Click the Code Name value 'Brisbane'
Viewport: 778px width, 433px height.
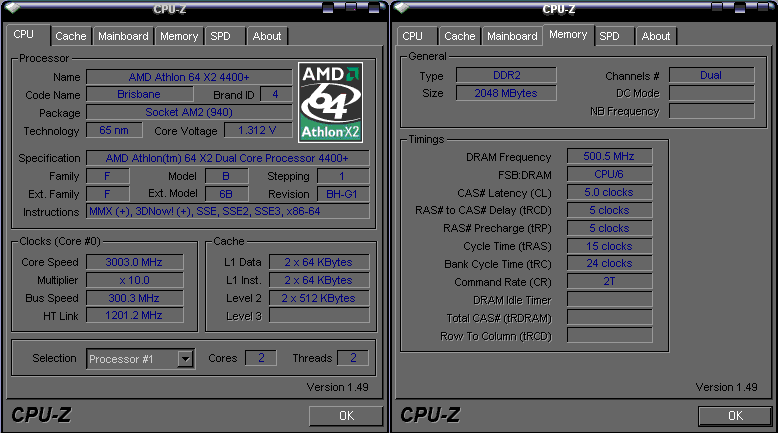pyautogui.click(x=139, y=94)
